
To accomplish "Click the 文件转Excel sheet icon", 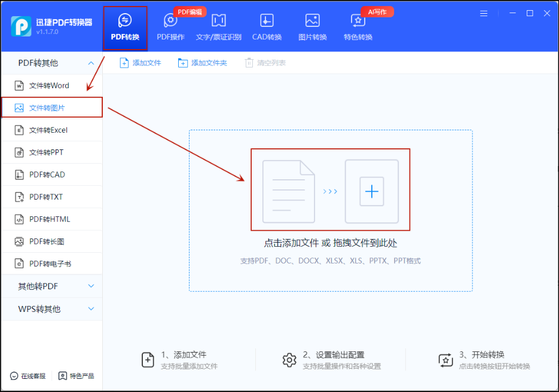I will 19,130.
